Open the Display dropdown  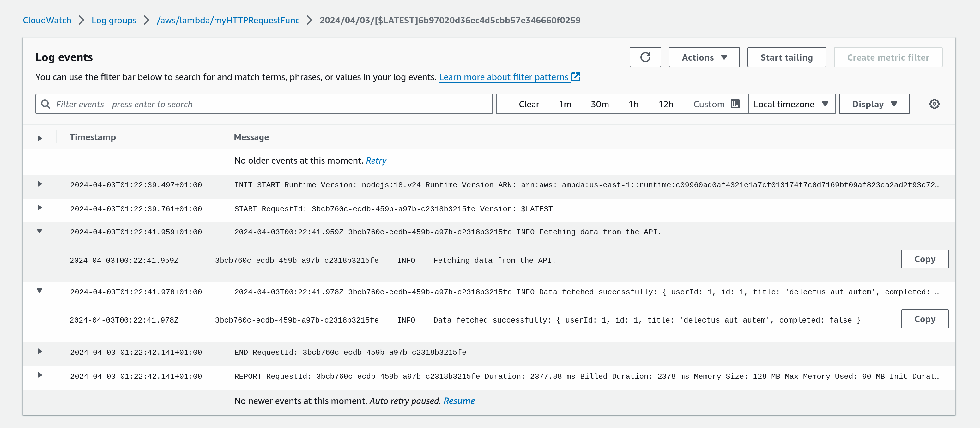[874, 104]
